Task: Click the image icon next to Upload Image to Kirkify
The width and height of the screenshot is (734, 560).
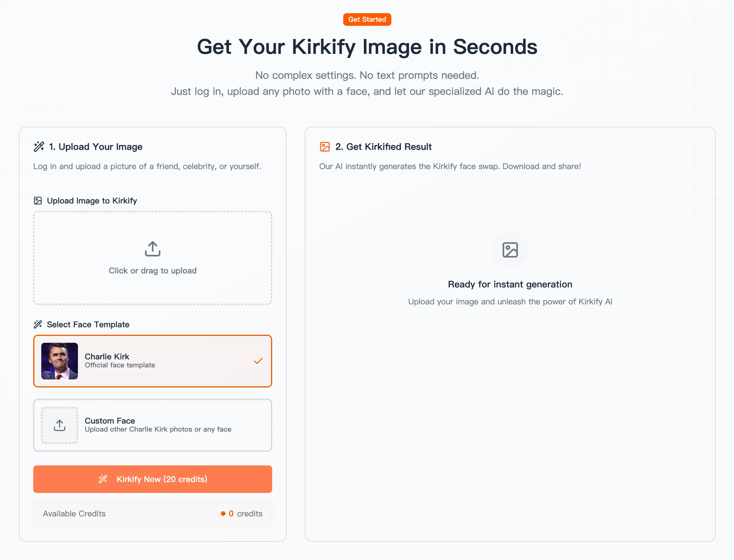Action: 38,201
